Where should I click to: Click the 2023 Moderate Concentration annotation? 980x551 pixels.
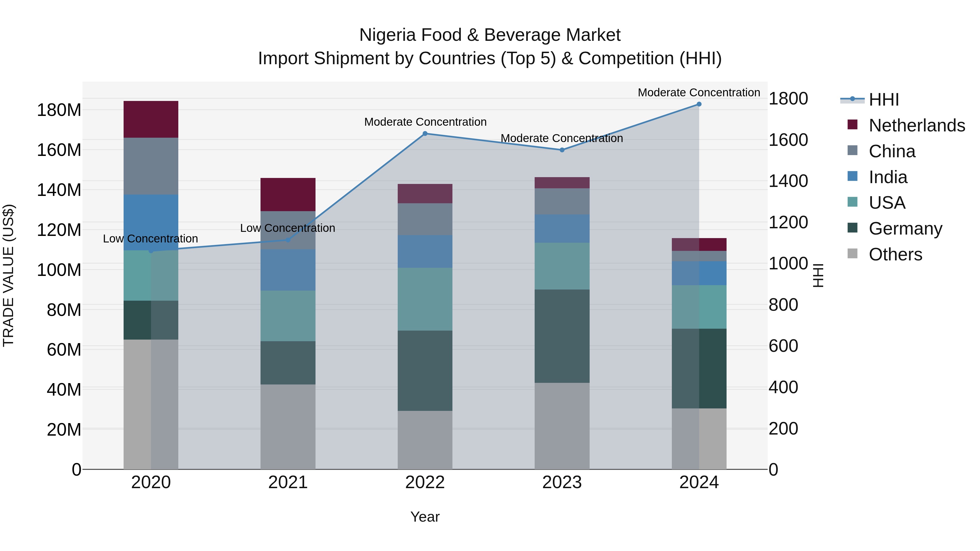tap(562, 138)
